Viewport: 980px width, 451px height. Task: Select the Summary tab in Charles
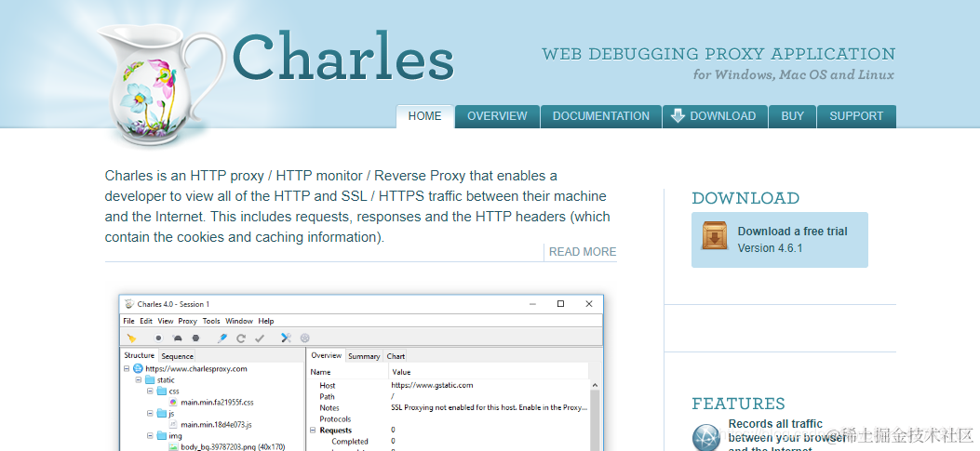[364, 356]
